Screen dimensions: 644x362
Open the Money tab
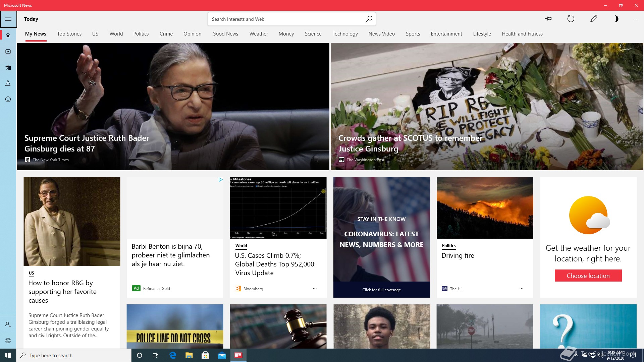(286, 34)
